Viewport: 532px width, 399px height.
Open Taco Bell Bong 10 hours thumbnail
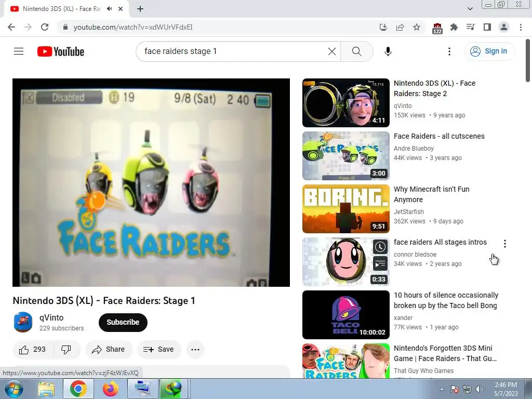(x=345, y=314)
